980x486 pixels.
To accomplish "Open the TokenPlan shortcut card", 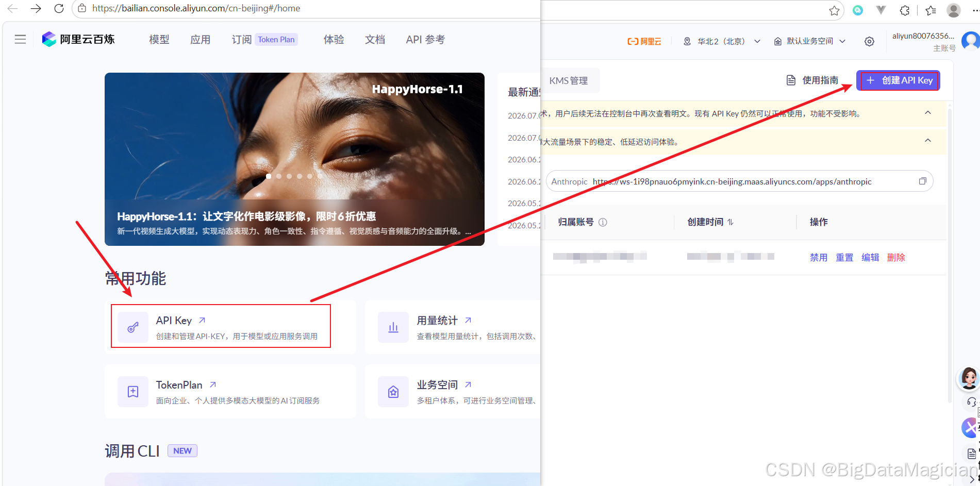I will click(x=230, y=392).
